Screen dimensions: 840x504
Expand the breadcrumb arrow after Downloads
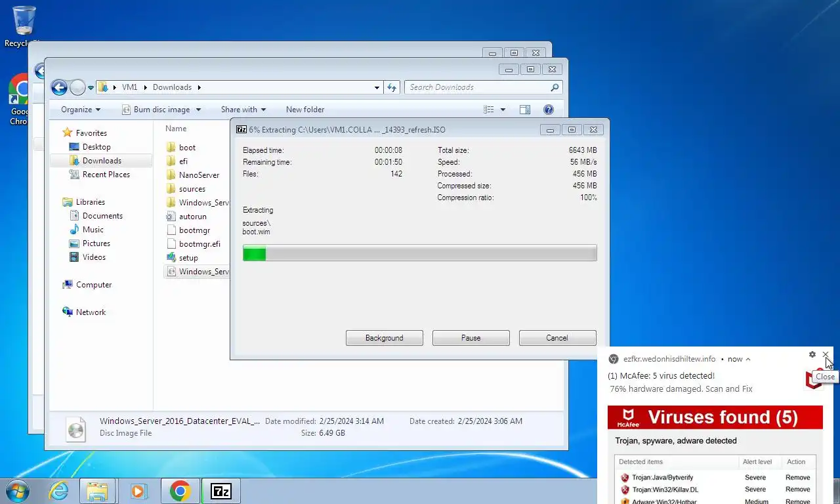pos(199,87)
